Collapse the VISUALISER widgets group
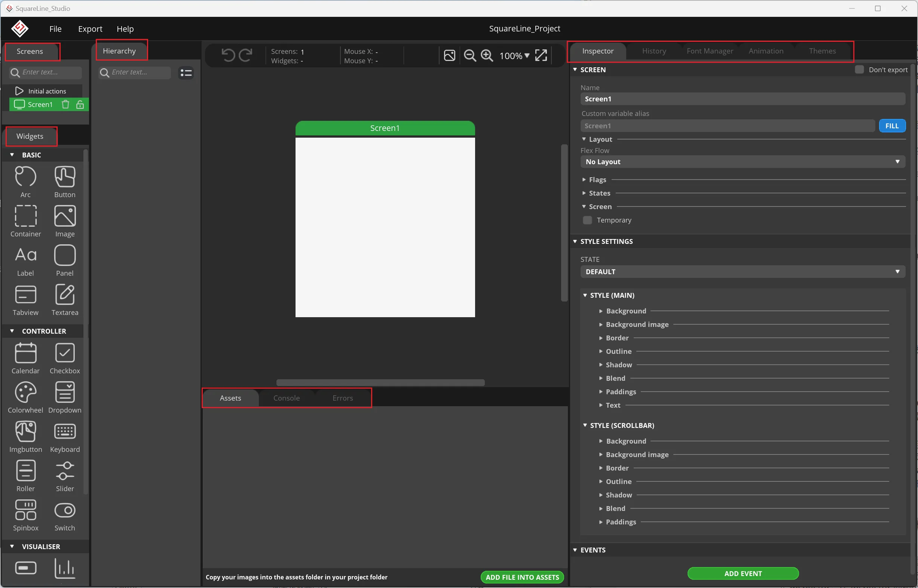Image resolution: width=918 pixels, height=588 pixels. 12,546
